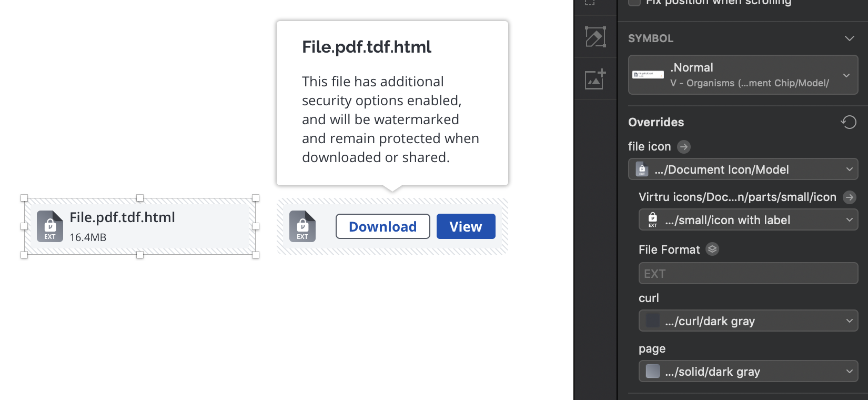Viewport: 868px width, 400px height.
Task: Click the insert image icon in sidebar
Action: pos(595,79)
